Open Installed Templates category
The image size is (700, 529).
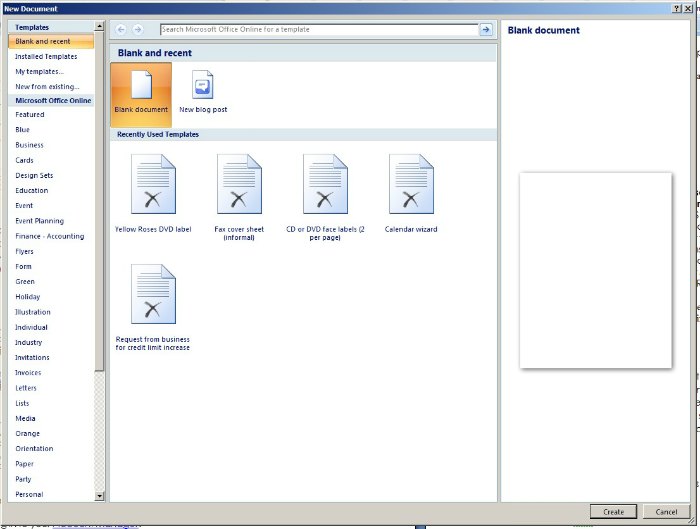point(46,56)
